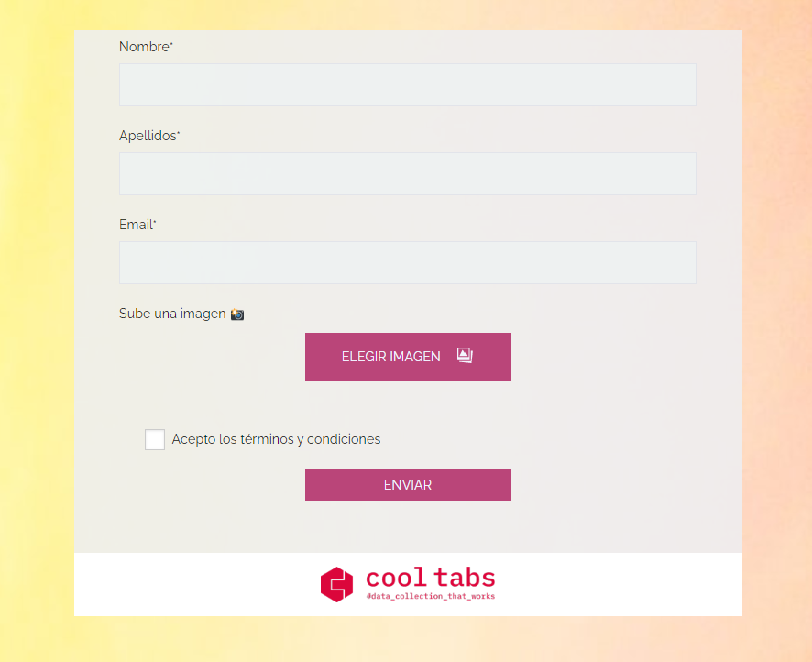Click the Sube una imagen label text

pos(172,314)
